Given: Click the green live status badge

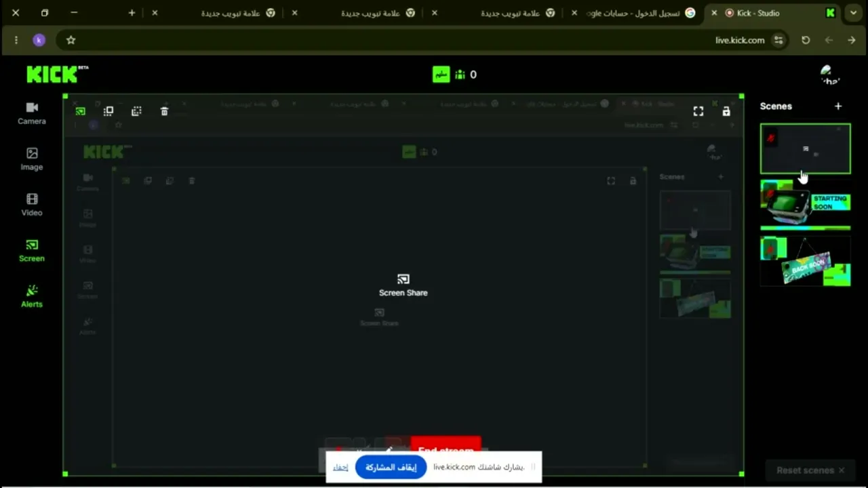Looking at the screenshot, I should coord(441,75).
